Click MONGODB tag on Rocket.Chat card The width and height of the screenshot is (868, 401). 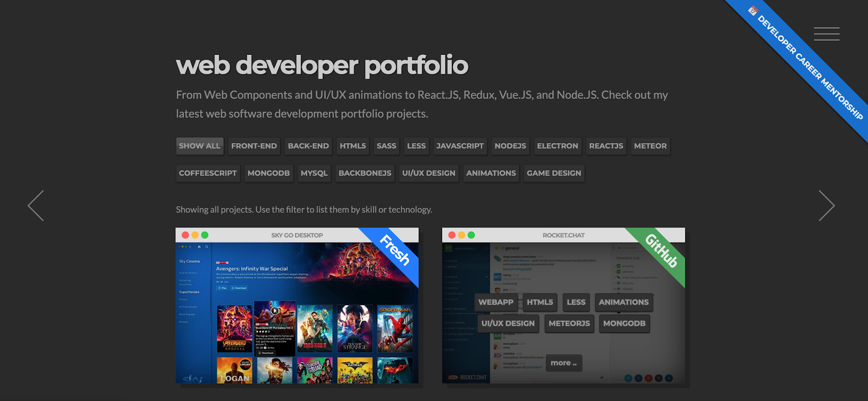pyautogui.click(x=624, y=323)
